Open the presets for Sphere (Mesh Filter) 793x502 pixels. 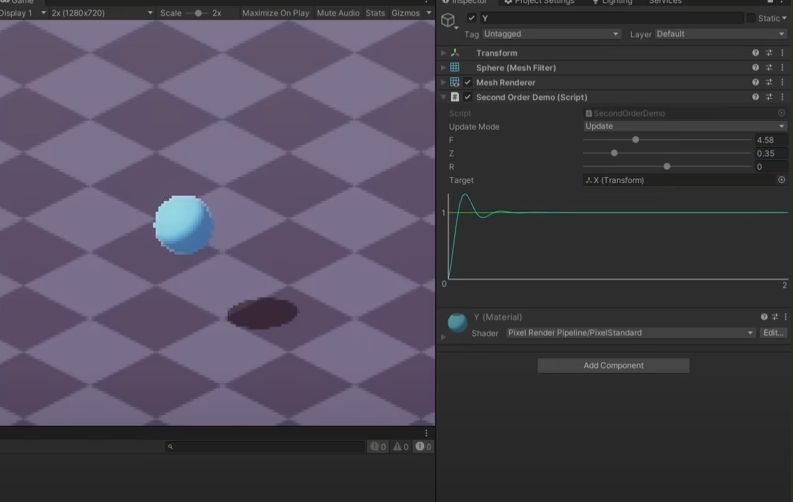[769, 67]
